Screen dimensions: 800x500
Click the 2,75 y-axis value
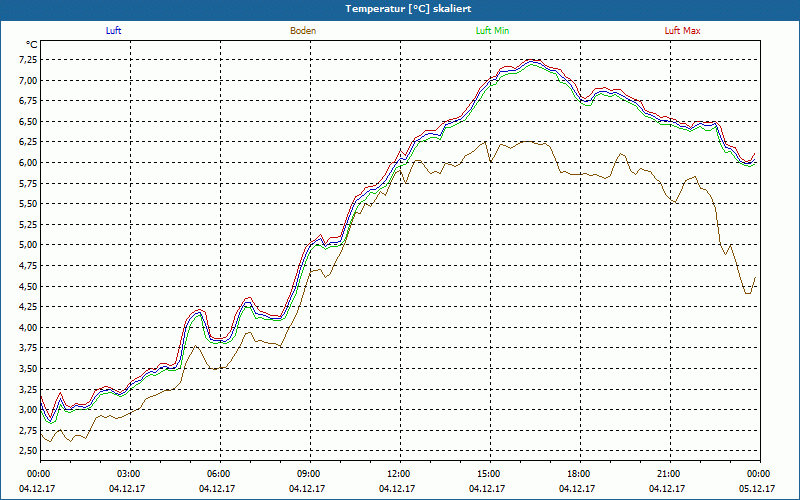pyautogui.click(x=28, y=430)
